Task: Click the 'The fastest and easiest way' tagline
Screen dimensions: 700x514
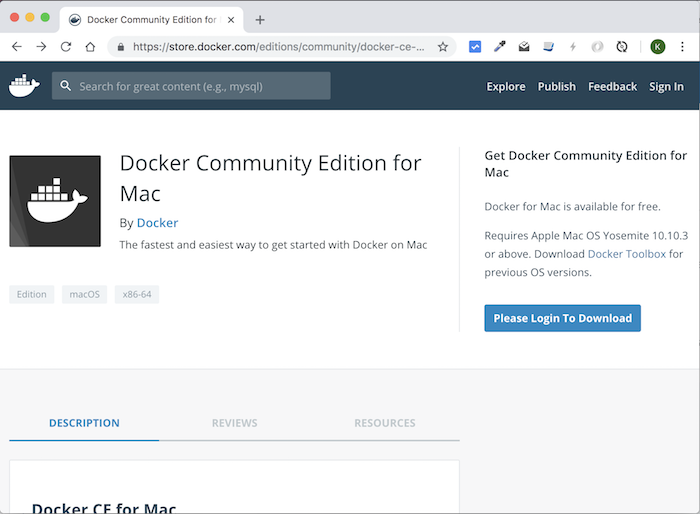Action: [273, 245]
